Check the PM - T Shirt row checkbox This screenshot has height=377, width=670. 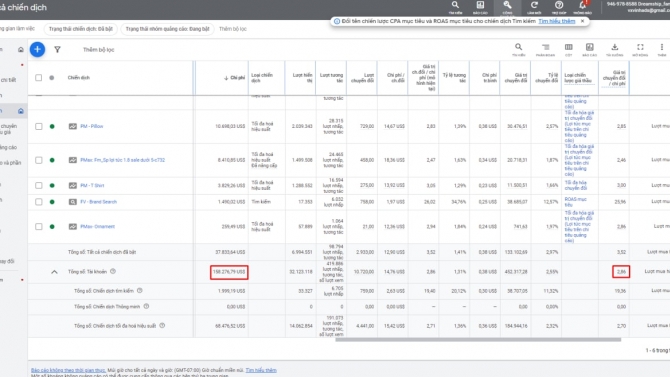click(38, 186)
